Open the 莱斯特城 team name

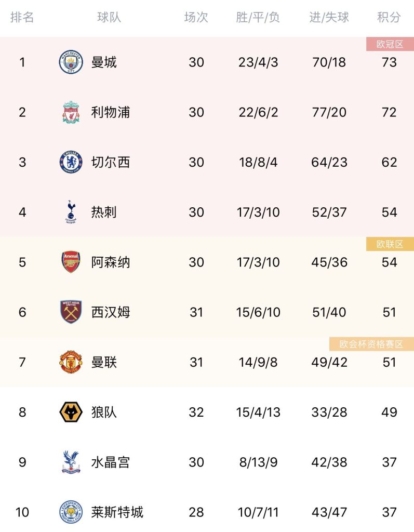(117, 512)
